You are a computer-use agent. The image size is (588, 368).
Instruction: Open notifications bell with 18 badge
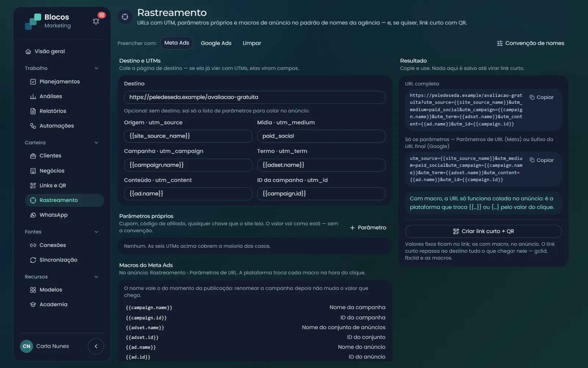coord(96,21)
